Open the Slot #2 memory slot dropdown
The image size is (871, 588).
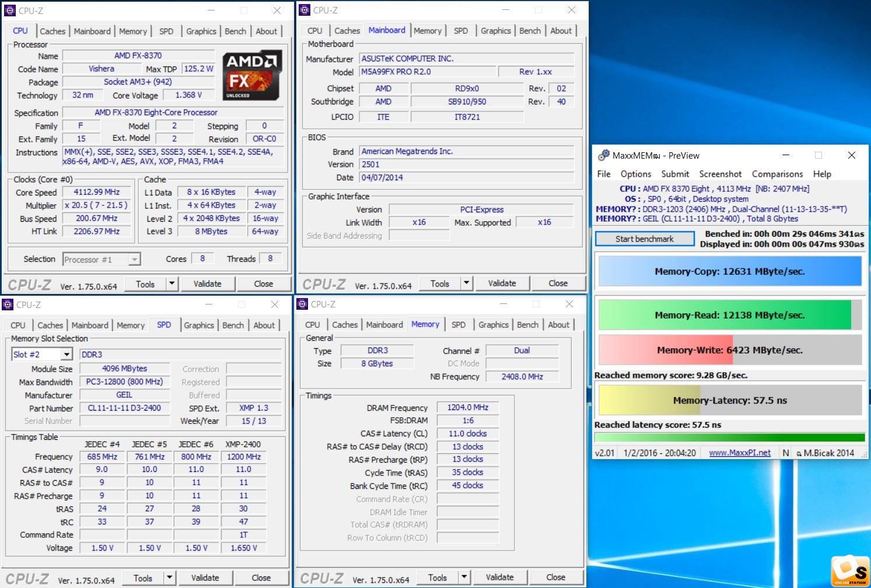[67, 355]
